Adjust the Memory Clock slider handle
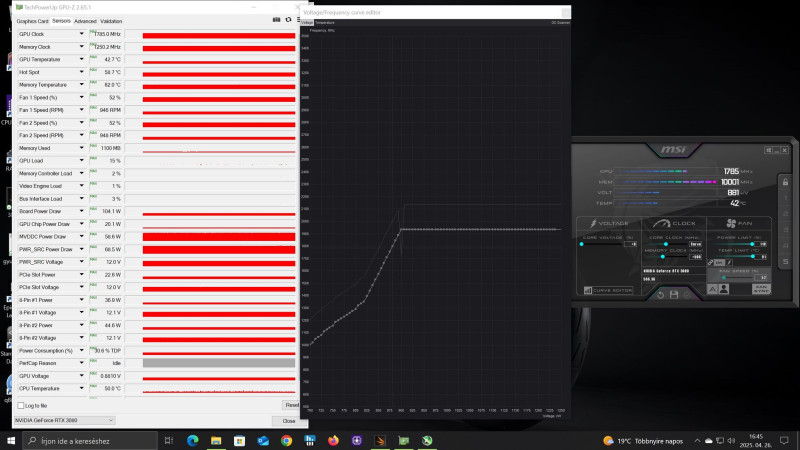This screenshot has width=800, height=450. pos(663,257)
